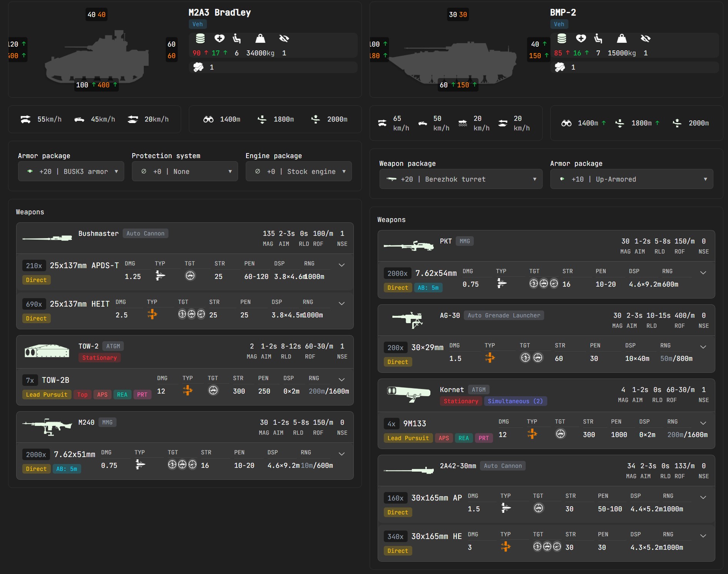Screen dimensions: 728x574
Task: Click the BMP-2 amphibious speed wave icon
Action: pyautogui.click(x=463, y=123)
